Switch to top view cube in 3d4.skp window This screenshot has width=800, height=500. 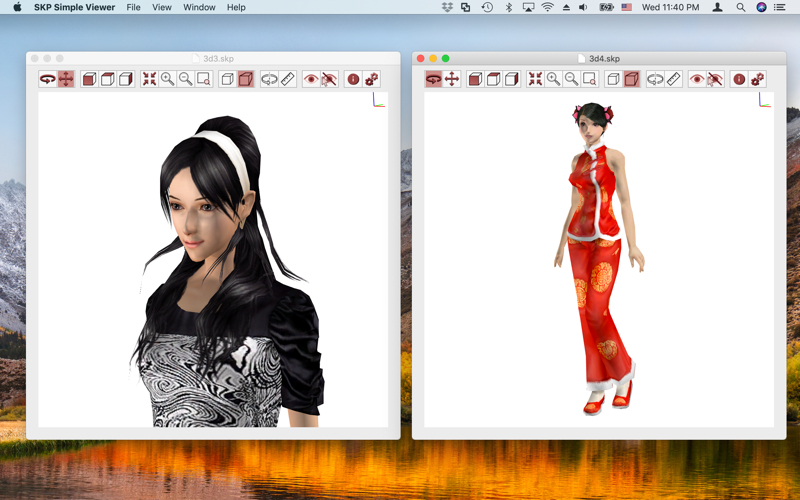[493, 79]
